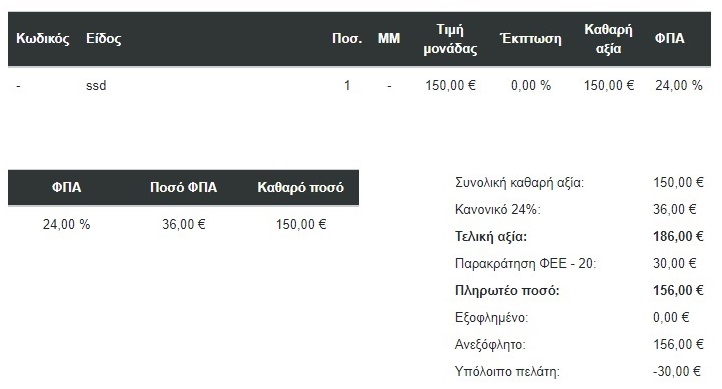Click the Ποσ. column header

pyautogui.click(x=347, y=38)
